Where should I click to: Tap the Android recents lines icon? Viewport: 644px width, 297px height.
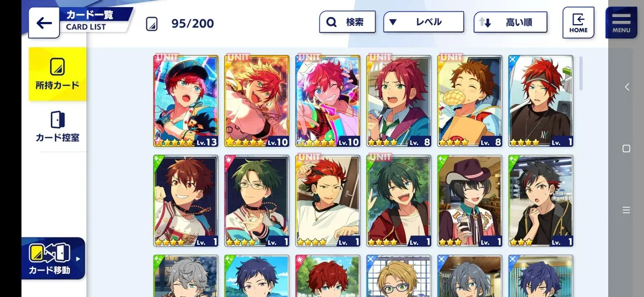coord(626,210)
